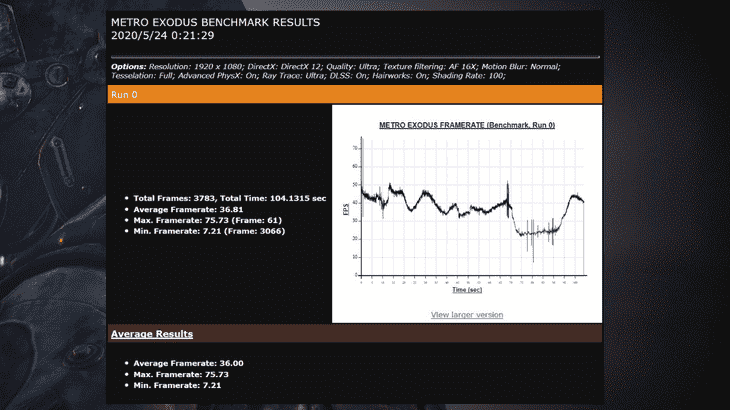Select the date text 2020/5/24 0:21:29
The height and width of the screenshot is (410, 730).
(x=162, y=35)
